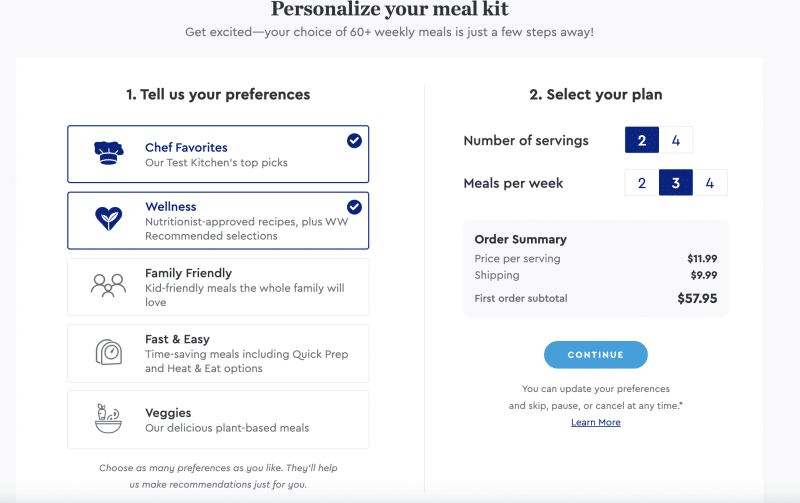Image resolution: width=800 pixels, height=503 pixels.
Task: Click the Family Friendly people icon
Action: [x=108, y=285]
